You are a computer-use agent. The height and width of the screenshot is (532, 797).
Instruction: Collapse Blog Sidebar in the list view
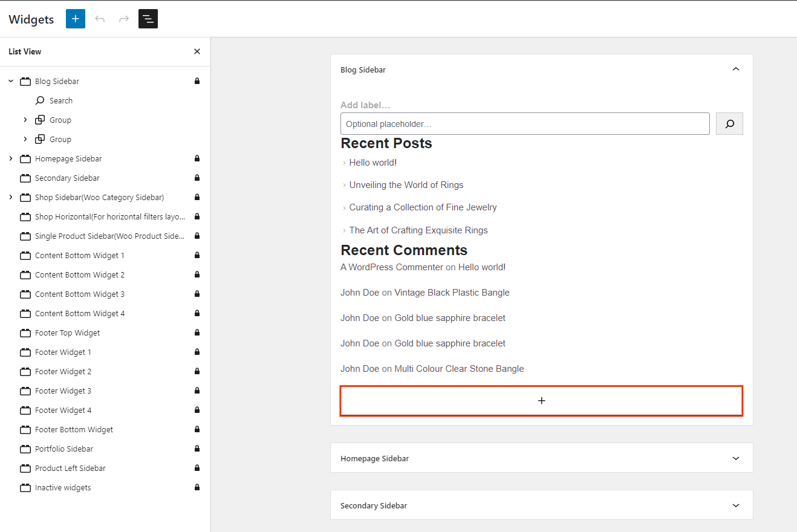tap(11, 81)
